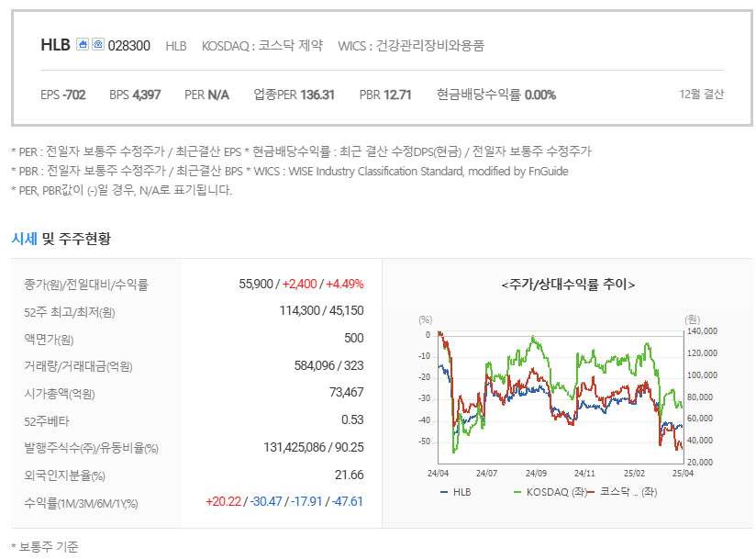Click 52주베타 value 0.53

[352, 420]
